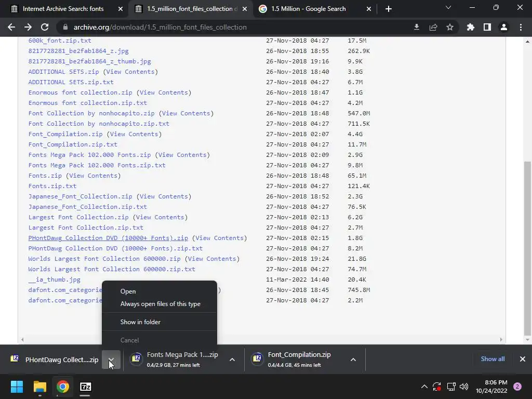Download ADDITIONAL SETS.zip
This screenshot has width=532, height=399.
pyautogui.click(x=63, y=72)
